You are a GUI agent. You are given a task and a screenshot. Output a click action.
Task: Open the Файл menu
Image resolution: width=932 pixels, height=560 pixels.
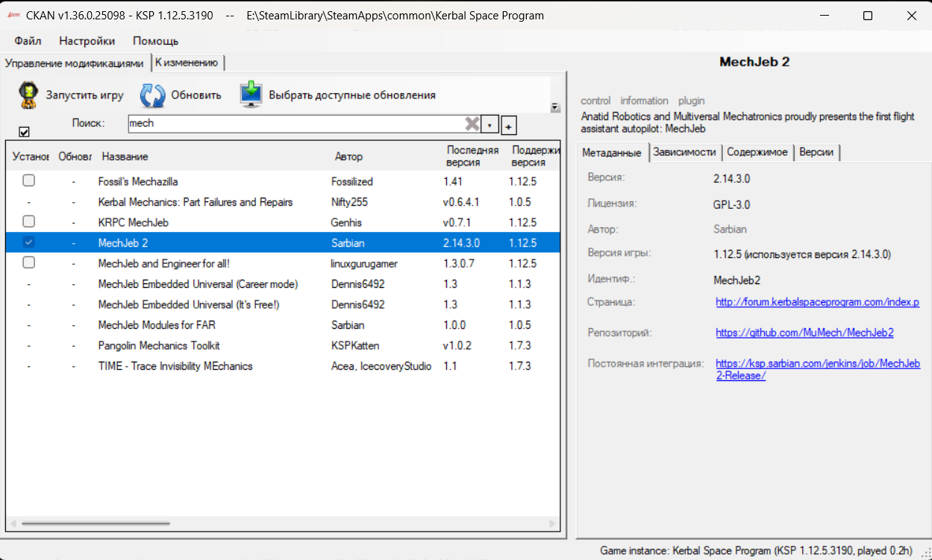pyautogui.click(x=28, y=41)
